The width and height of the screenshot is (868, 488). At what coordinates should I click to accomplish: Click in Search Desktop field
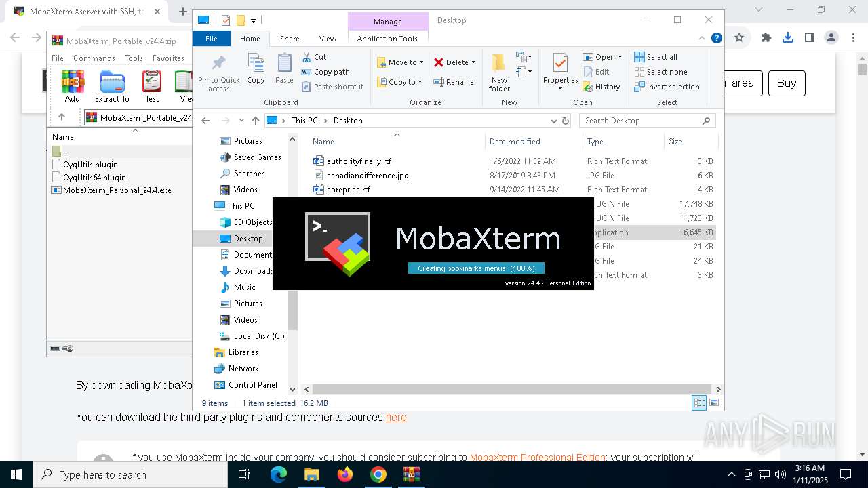tap(641, 121)
